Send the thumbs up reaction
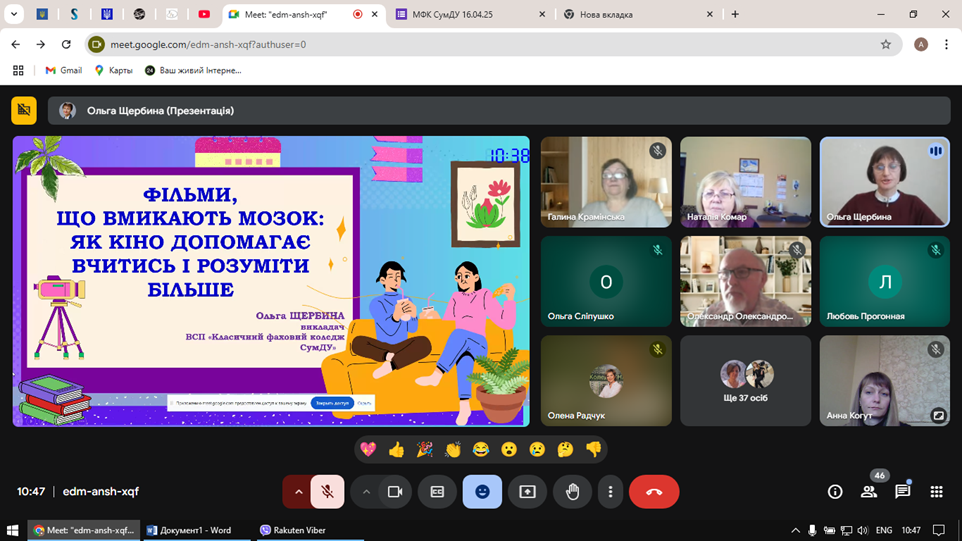 tap(396, 450)
